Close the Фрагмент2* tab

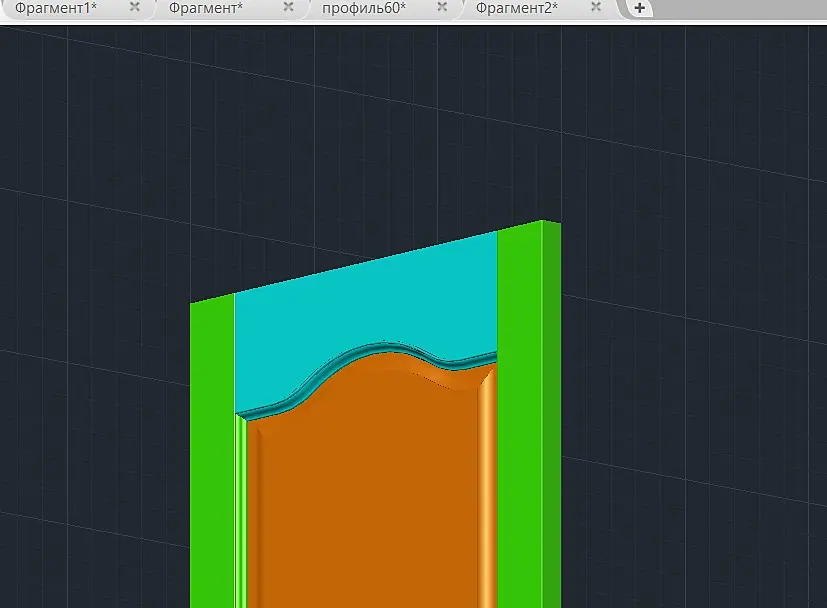coord(596,7)
